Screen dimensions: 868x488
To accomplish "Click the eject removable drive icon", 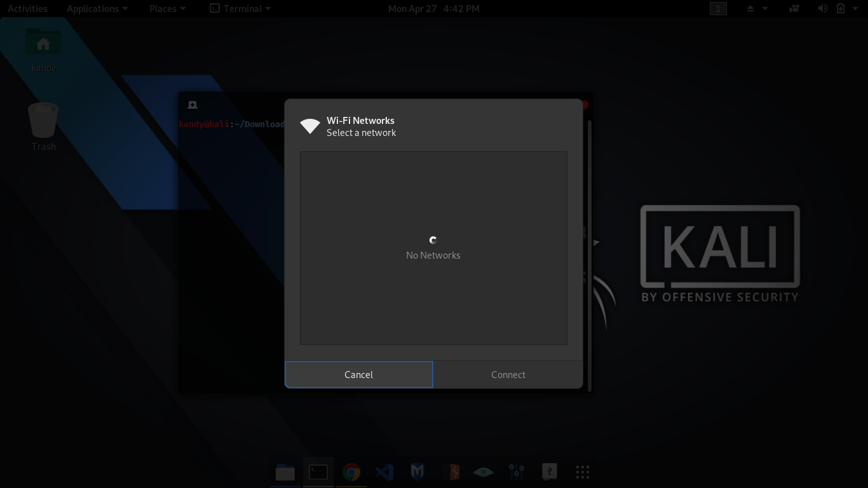I will pyautogui.click(x=750, y=8).
